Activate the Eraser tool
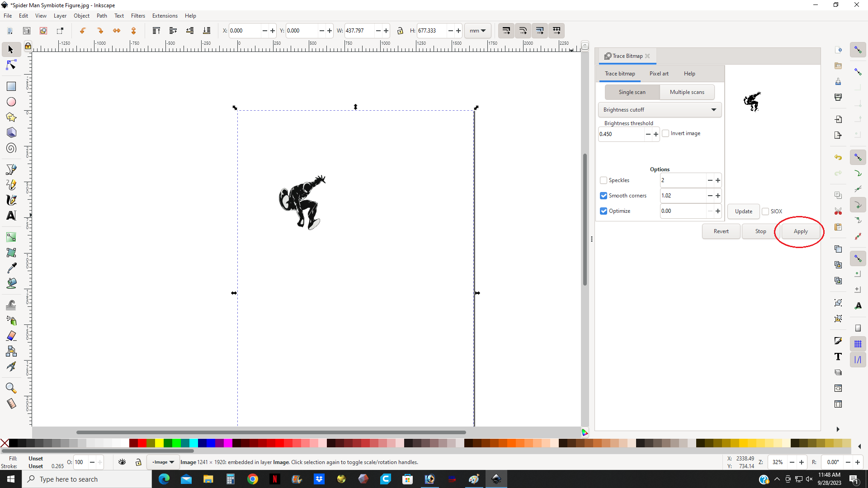 pyautogui.click(x=11, y=336)
